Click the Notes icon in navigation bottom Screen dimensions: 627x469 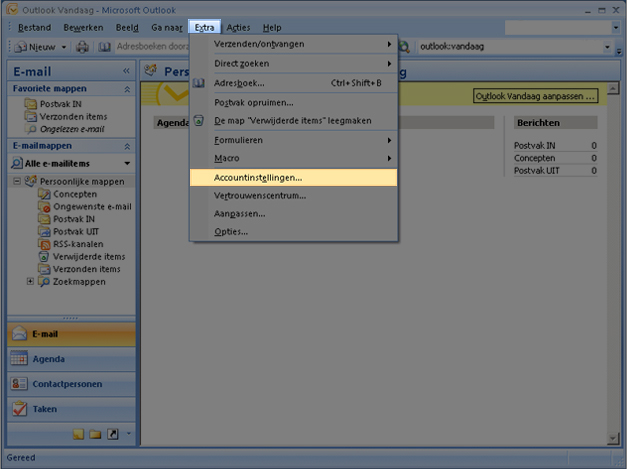pyautogui.click(x=78, y=434)
